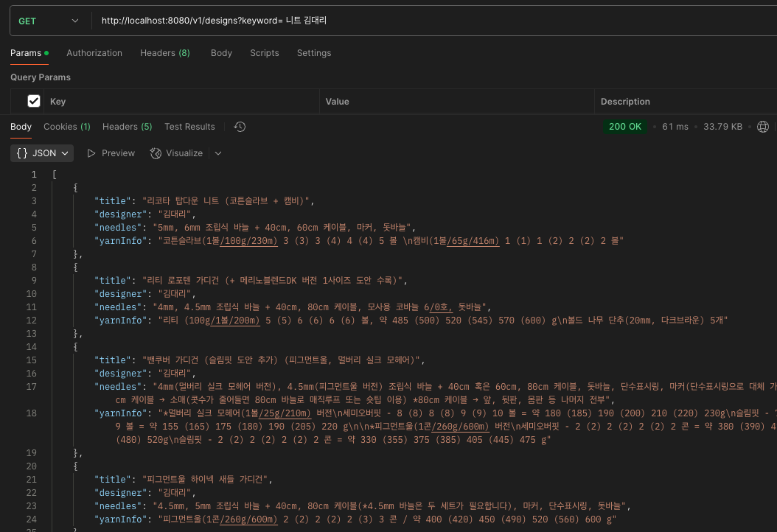Collapse the JSON object at line 8
777x532 pixels.
click(75, 267)
